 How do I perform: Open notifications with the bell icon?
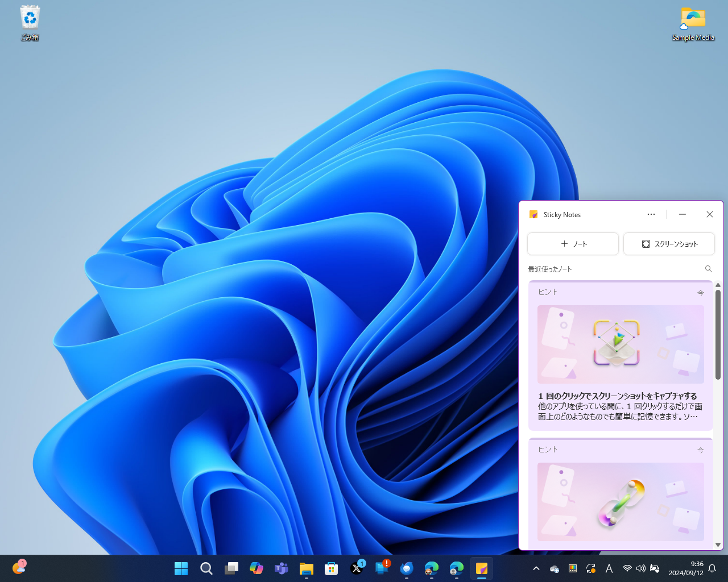tap(712, 568)
